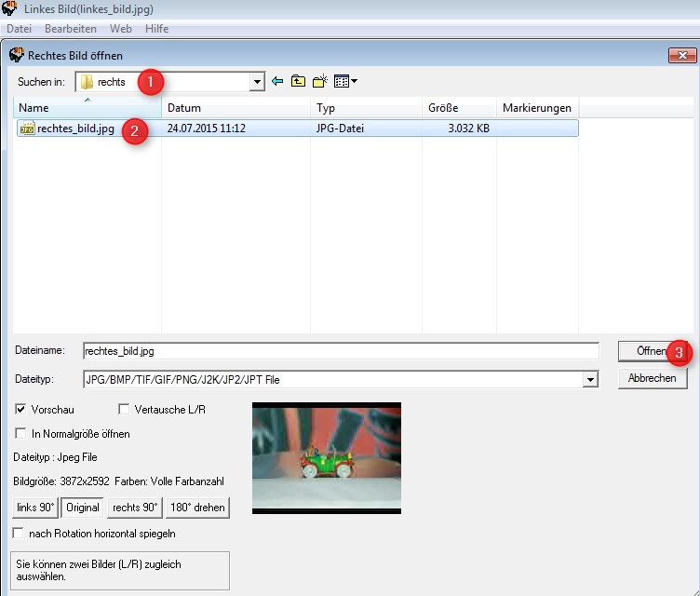Viewport: 700px width, 596px height.
Task: Check In Normalgröße öffnen option
Action: click(x=20, y=434)
